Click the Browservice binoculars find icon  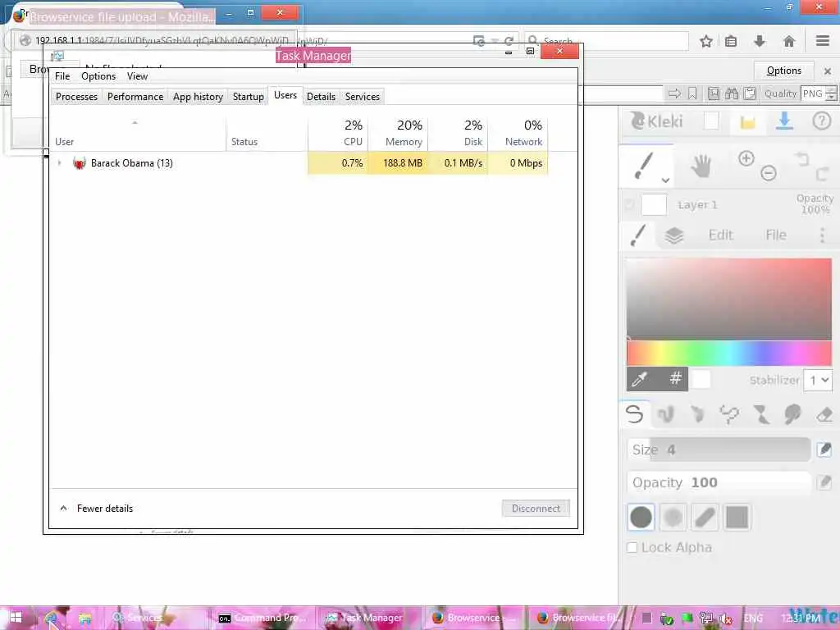[732, 94]
